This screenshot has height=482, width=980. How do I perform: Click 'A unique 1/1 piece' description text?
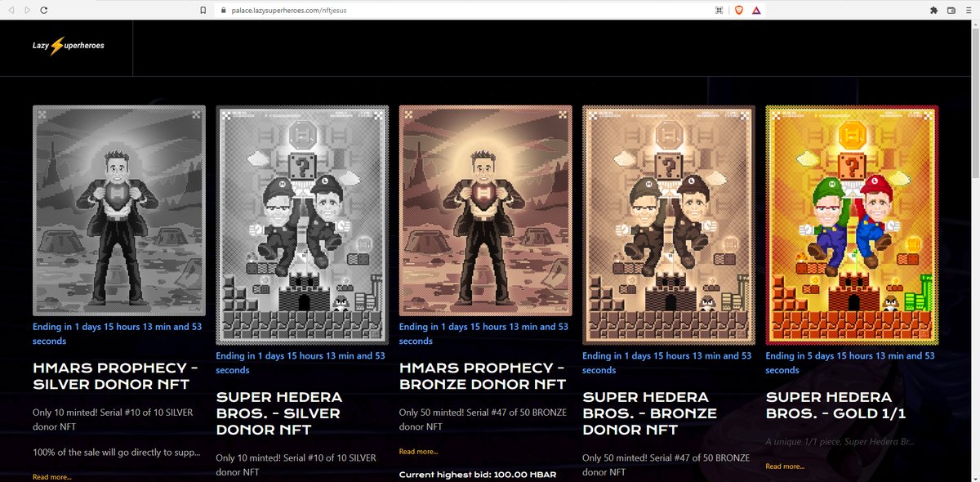pyautogui.click(x=840, y=441)
